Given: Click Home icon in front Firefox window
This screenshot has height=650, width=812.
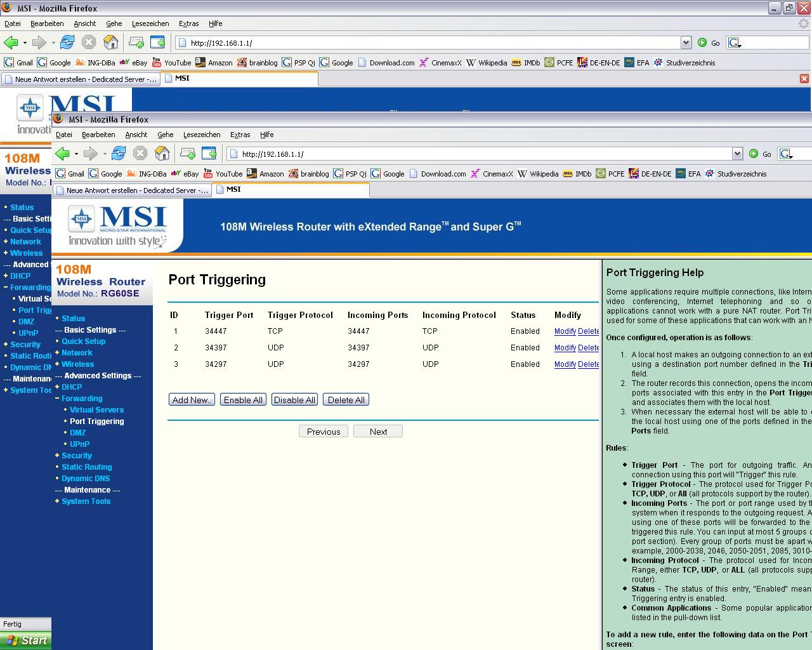Looking at the screenshot, I should point(162,154).
